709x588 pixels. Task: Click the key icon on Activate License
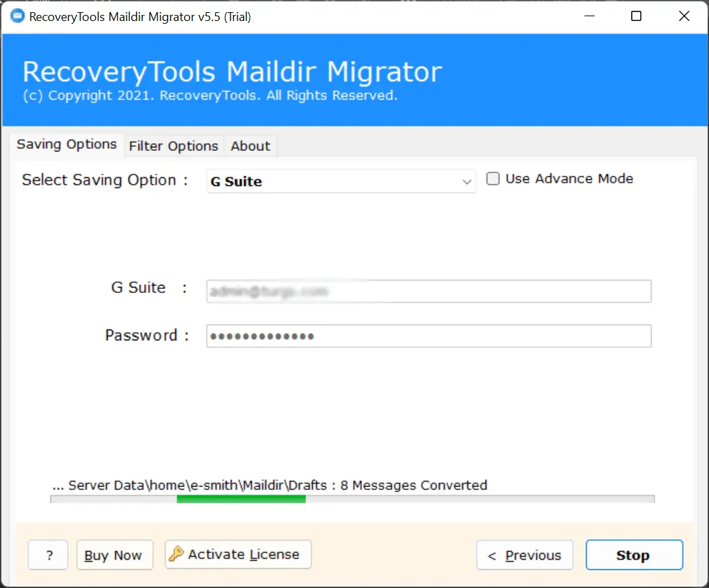177,554
